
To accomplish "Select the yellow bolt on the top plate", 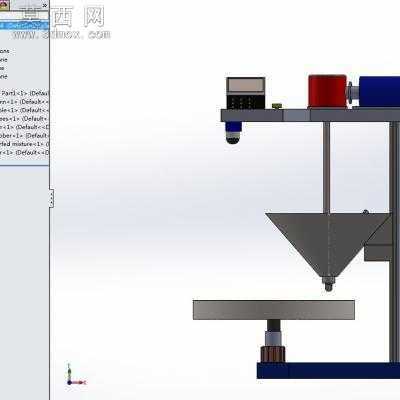I will [x=277, y=106].
